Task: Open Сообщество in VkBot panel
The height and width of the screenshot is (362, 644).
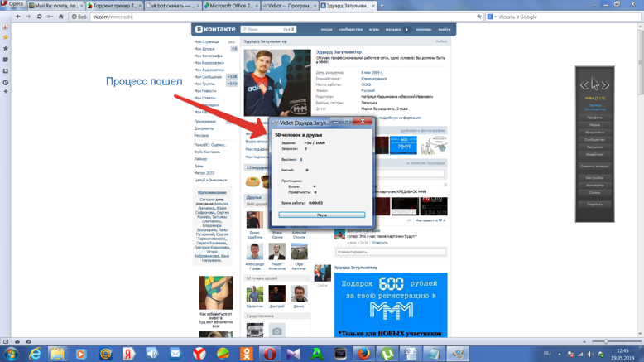Action: click(x=594, y=140)
